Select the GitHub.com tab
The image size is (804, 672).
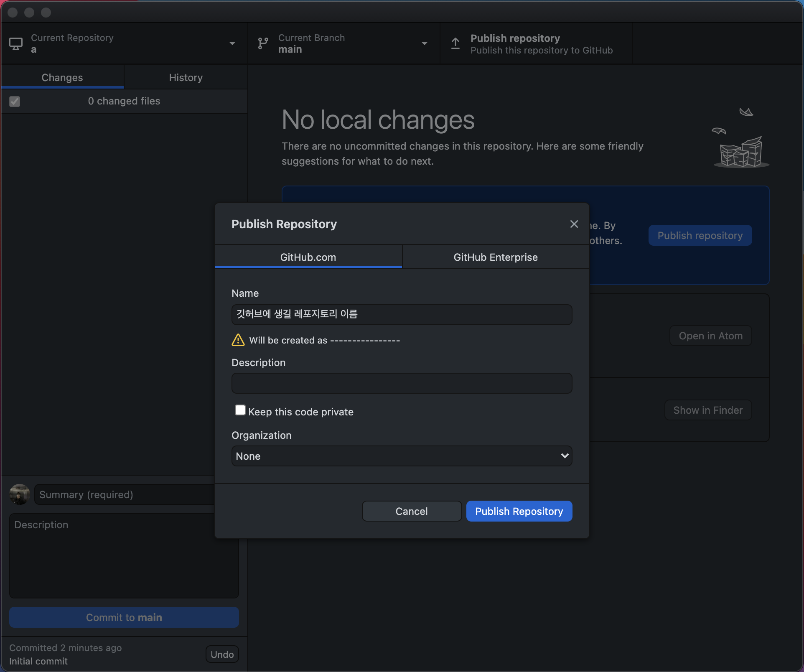[x=308, y=257]
